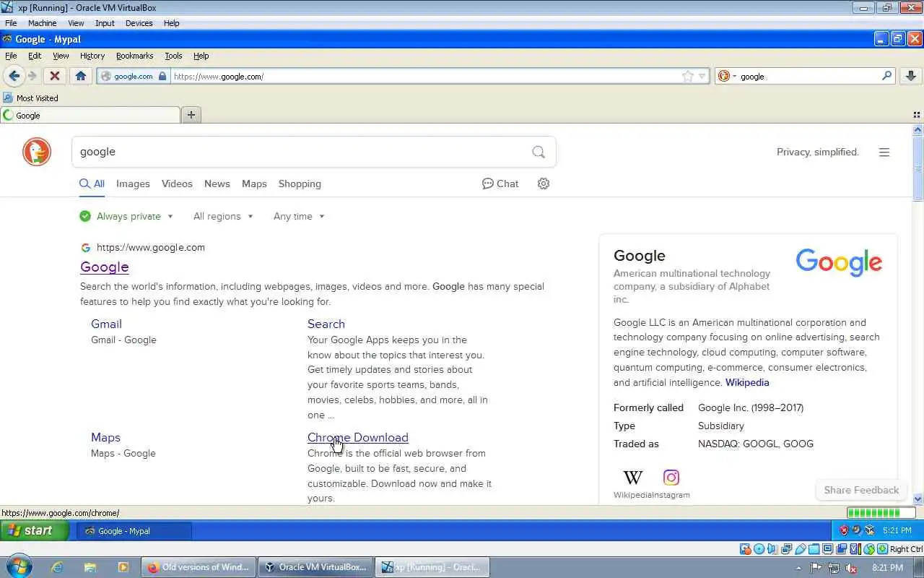
Task: Switch to Videos results tab
Action: (177, 184)
